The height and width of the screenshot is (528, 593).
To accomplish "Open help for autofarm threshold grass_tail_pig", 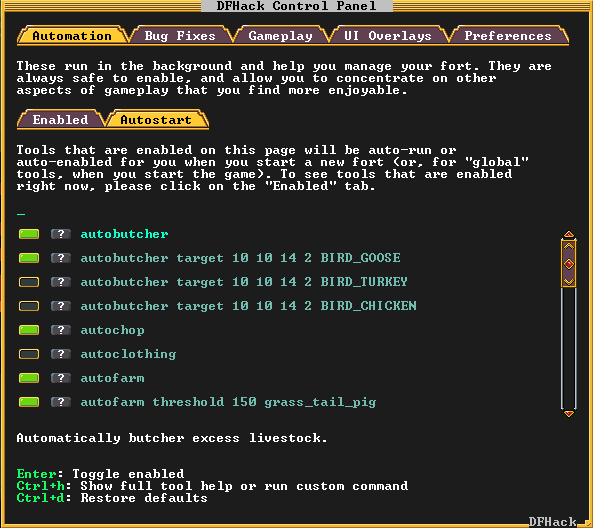I will click(x=61, y=402).
